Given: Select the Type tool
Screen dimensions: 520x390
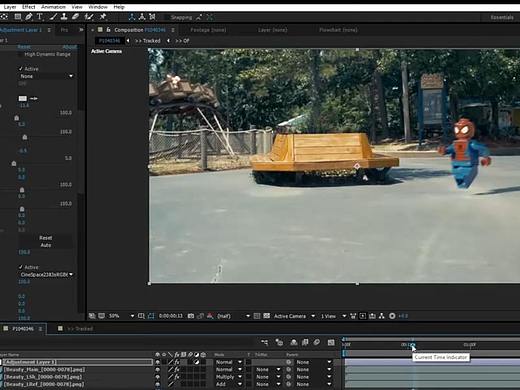Looking at the screenshot, I should [x=40, y=16].
